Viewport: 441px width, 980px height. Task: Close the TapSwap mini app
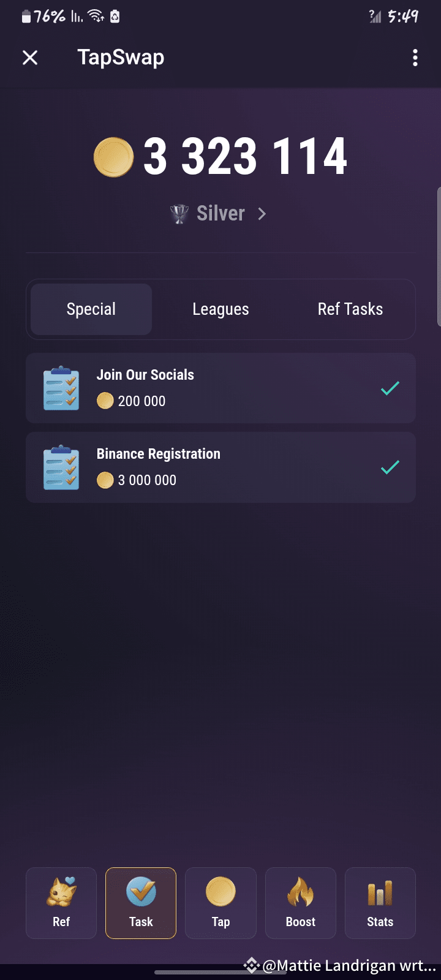[x=30, y=58]
